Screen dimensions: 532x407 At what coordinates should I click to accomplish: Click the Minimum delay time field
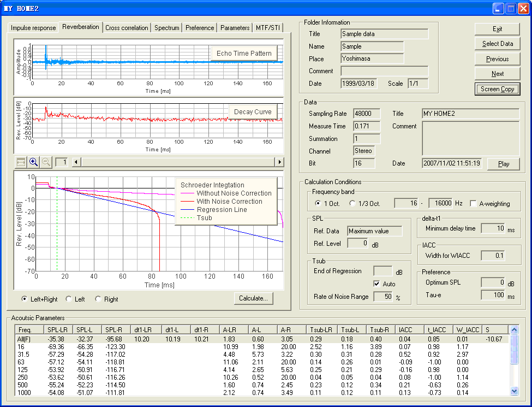click(493, 228)
